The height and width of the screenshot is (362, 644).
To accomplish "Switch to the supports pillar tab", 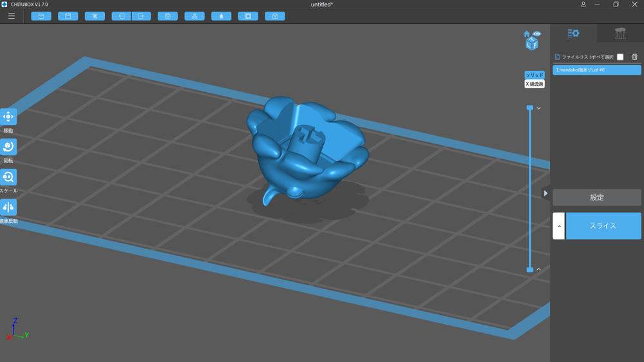I will [620, 33].
